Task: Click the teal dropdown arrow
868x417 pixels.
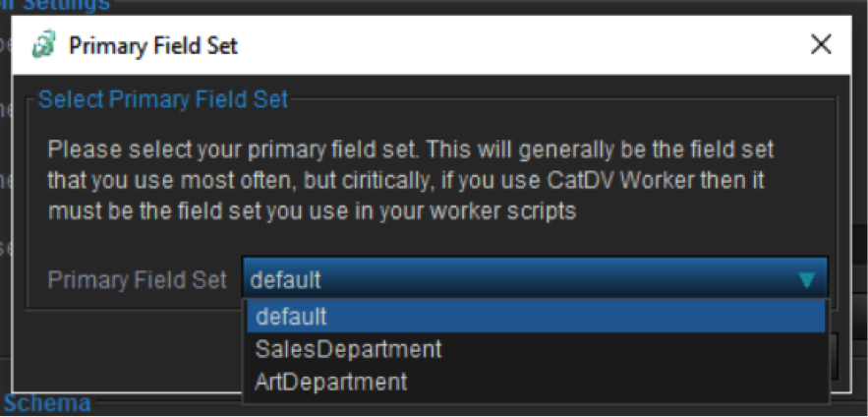Action: [x=806, y=280]
